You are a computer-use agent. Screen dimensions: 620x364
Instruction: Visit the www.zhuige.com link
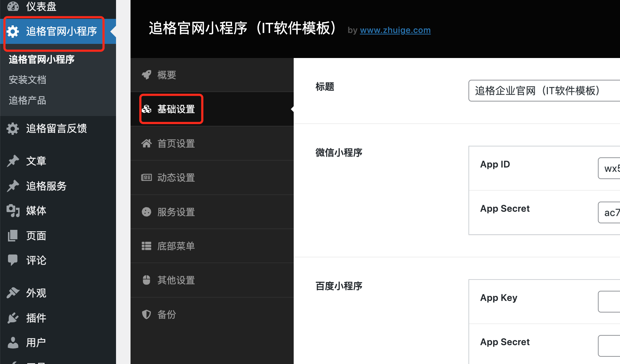point(395,30)
